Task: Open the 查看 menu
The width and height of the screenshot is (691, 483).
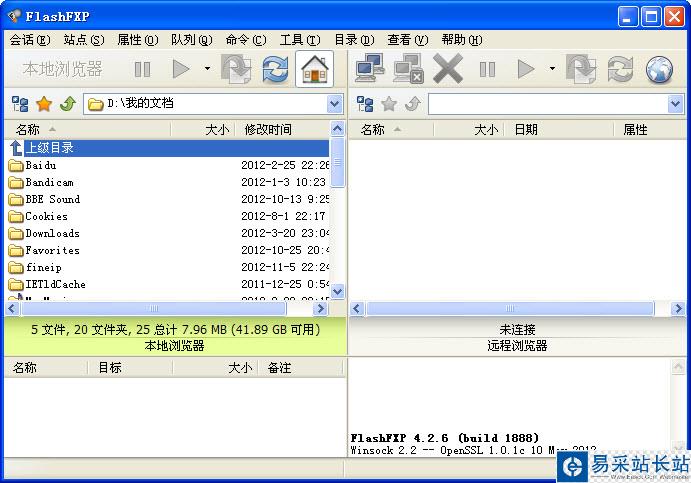Action: [408, 40]
